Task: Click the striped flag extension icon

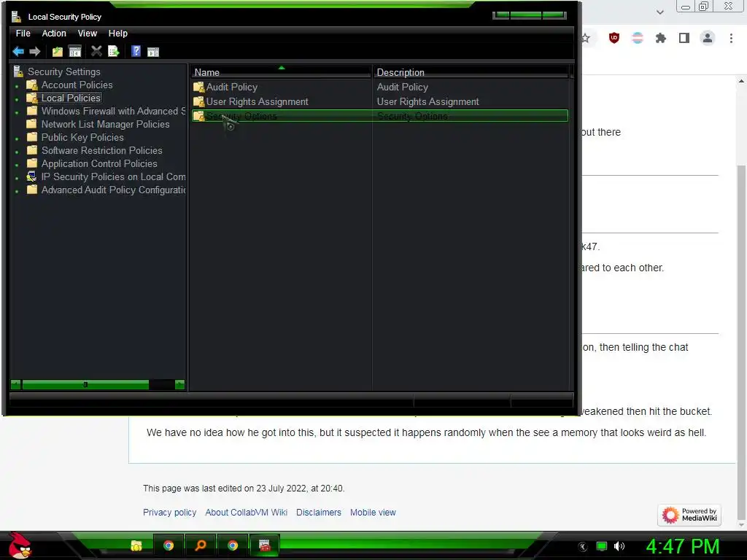Action: 637,38
